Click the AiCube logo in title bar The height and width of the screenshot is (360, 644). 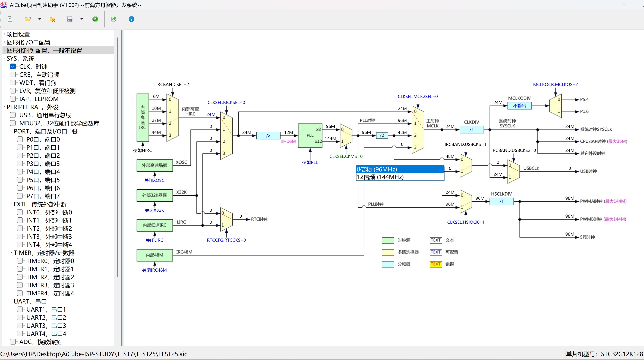point(4,5)
